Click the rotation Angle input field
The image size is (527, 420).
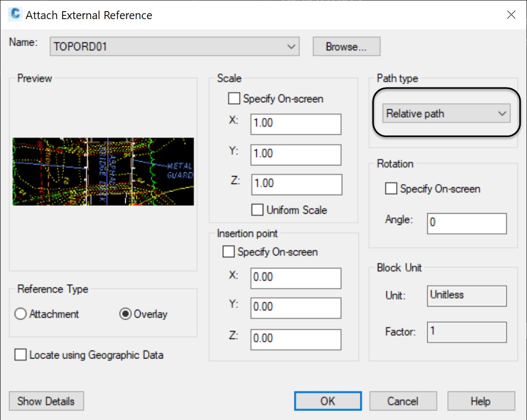tap(466, 223)
